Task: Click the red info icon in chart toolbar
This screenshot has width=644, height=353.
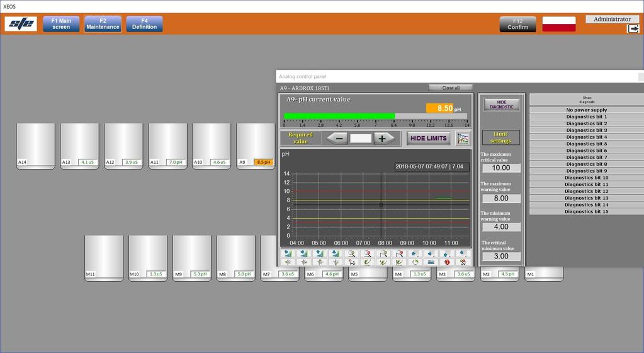Action: (x=447, y=262)
